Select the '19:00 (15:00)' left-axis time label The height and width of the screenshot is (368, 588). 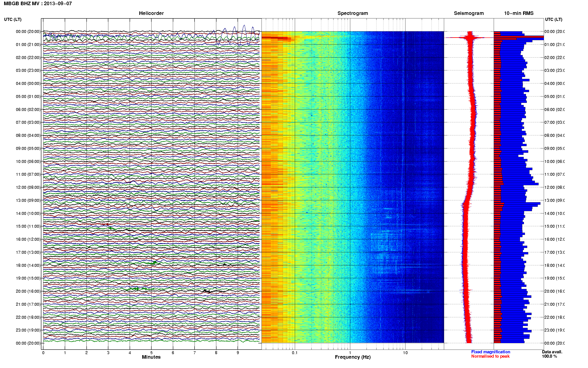click(28, 278)
